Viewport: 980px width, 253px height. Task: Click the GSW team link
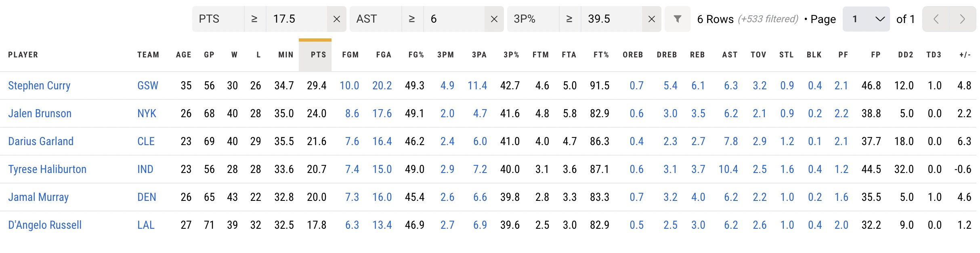(148, 86)
